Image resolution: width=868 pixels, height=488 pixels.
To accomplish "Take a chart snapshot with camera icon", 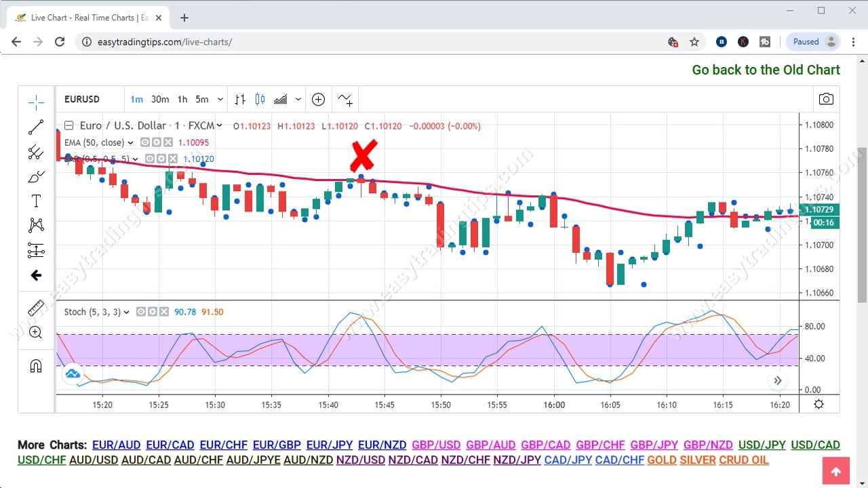I will click(826, 99).
